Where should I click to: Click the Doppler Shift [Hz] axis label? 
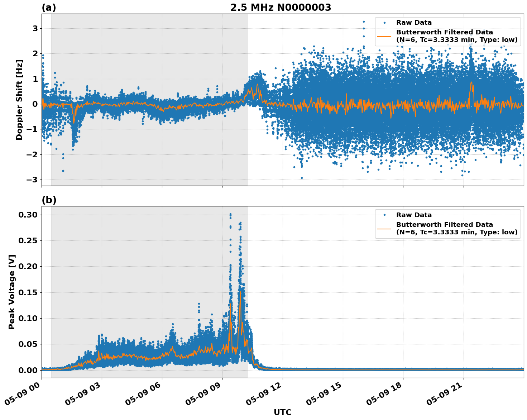pos(20,99)
